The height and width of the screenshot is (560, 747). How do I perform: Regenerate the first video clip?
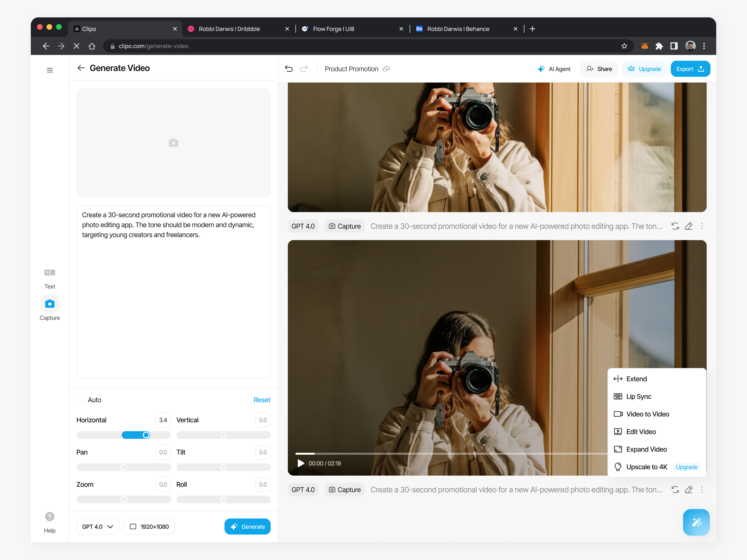point(675,226)
